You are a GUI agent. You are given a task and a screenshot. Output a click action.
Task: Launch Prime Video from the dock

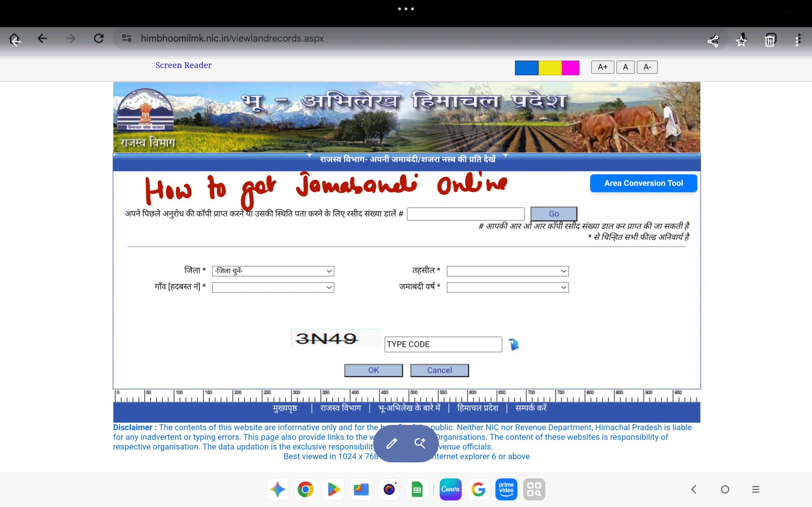(x=506, y=489)
